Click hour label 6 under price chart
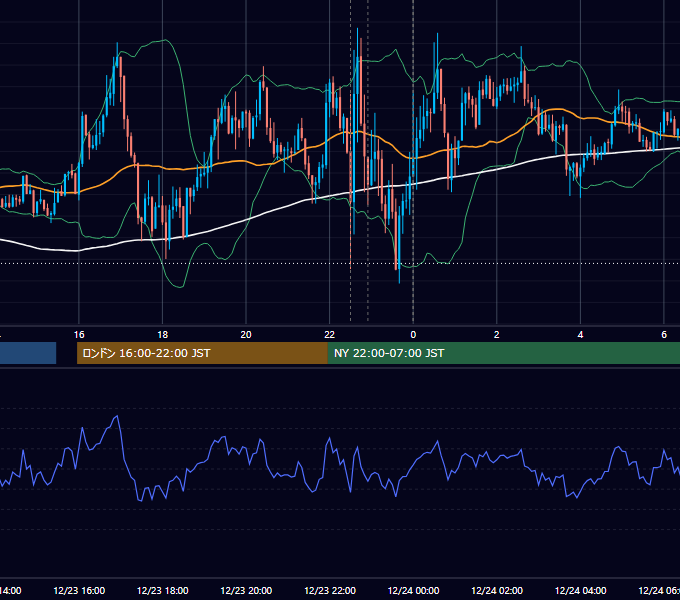 (x=664, y=334)
